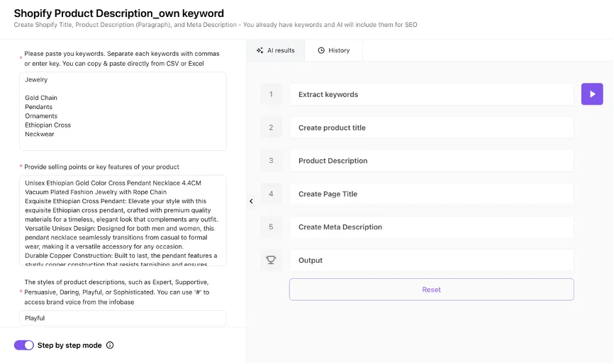Click the info icon next to Step by step mode
This screenshot has width=614, height=364.
tap(110, 346)
